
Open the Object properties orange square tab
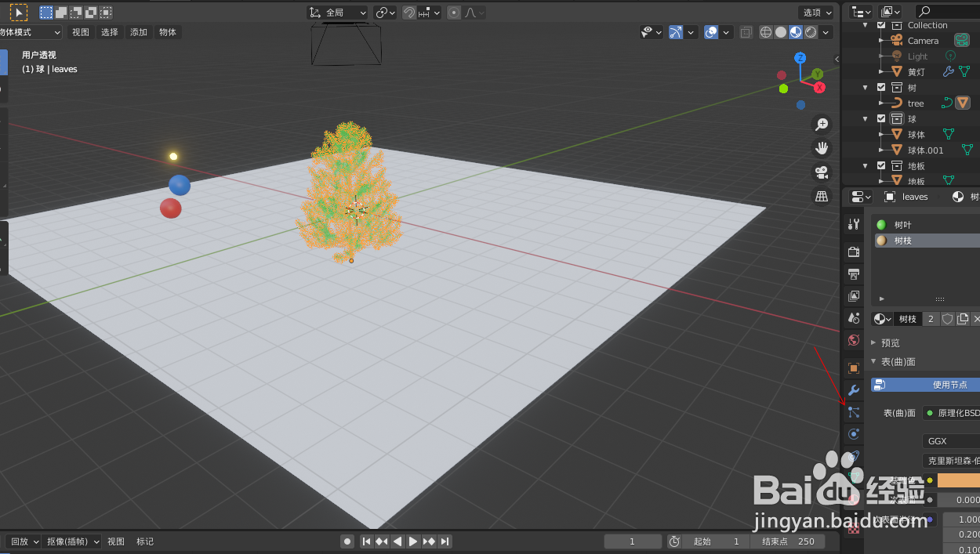(x=853, y=368)
